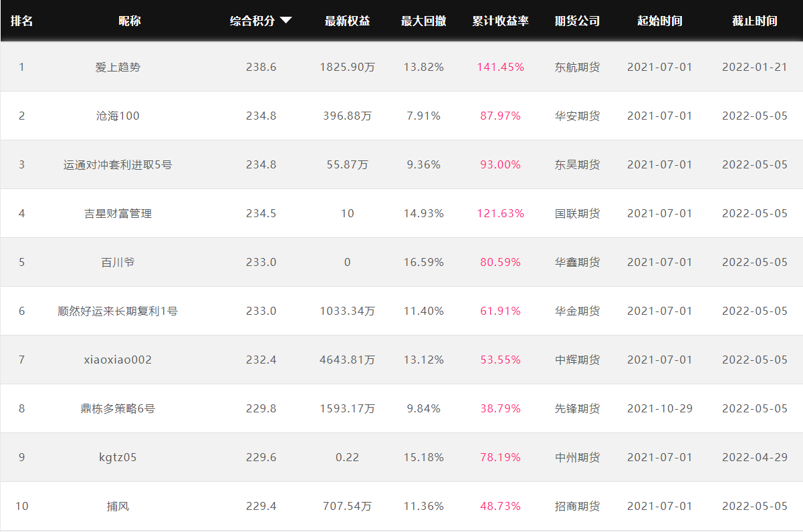This screenshot has width=803, height=532.
Task: Select the 先锋期货 company cell
Action: [x=577, y=408]
